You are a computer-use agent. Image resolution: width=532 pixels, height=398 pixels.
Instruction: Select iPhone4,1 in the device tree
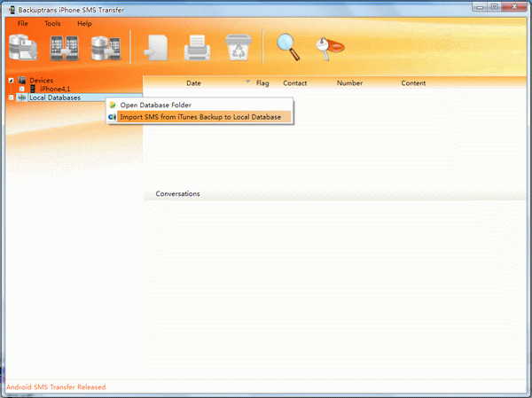tap(55, 89)
